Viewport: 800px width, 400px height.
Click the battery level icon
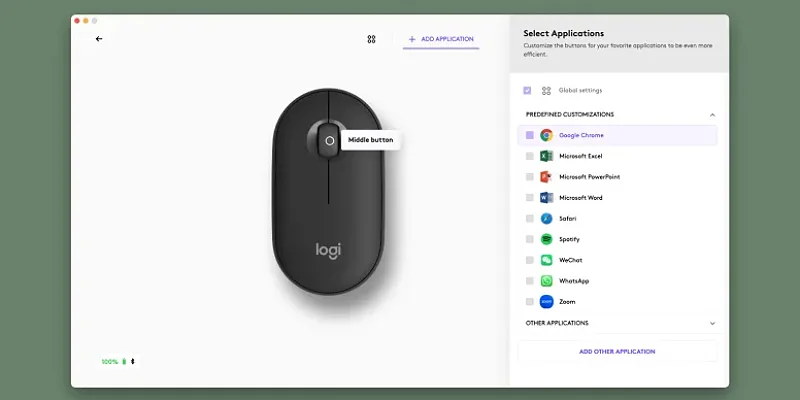tap(123, 362)
